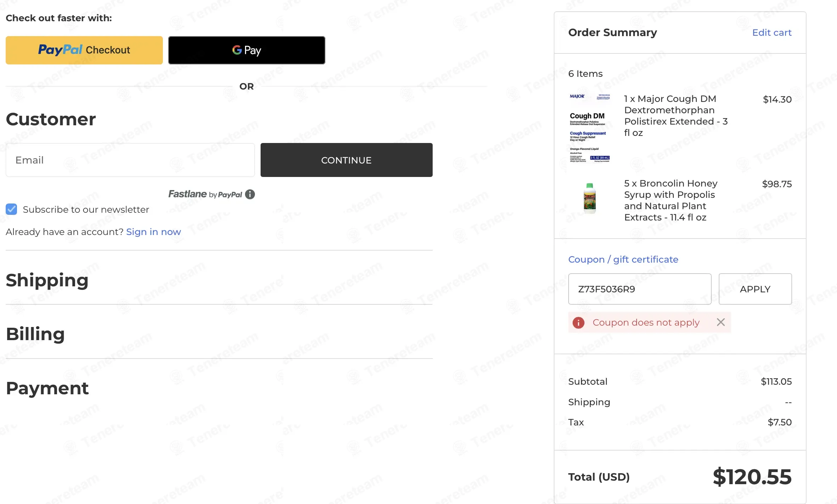Expand the Billing section
This screenshot has height=504, width=837.
(35, 334)
